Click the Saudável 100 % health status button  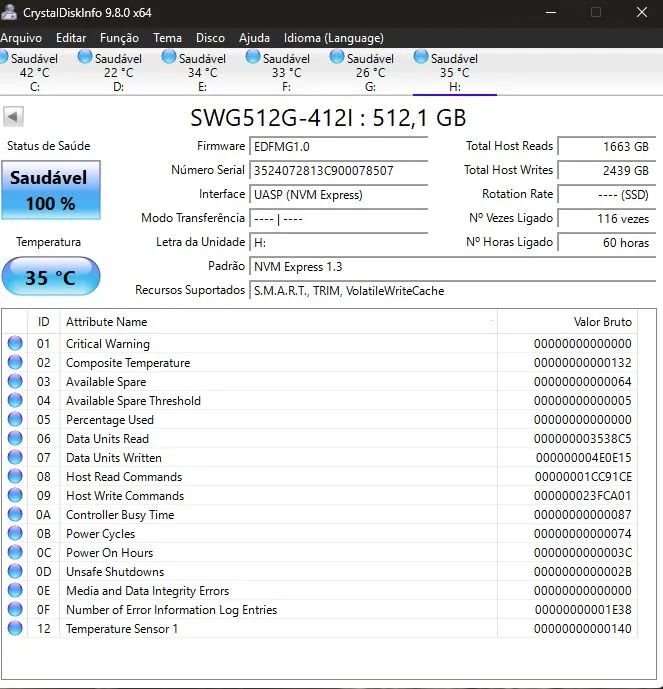tap(51, 190)
